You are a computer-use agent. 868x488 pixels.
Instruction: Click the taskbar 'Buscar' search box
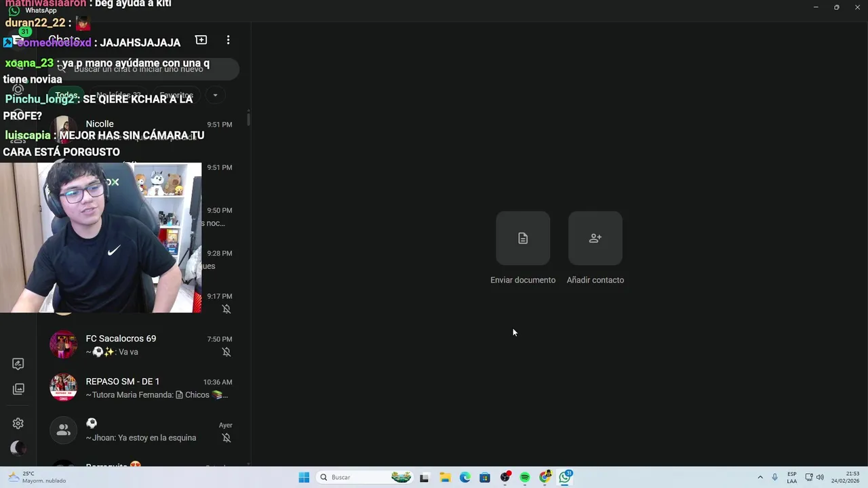tap(365, 477)
